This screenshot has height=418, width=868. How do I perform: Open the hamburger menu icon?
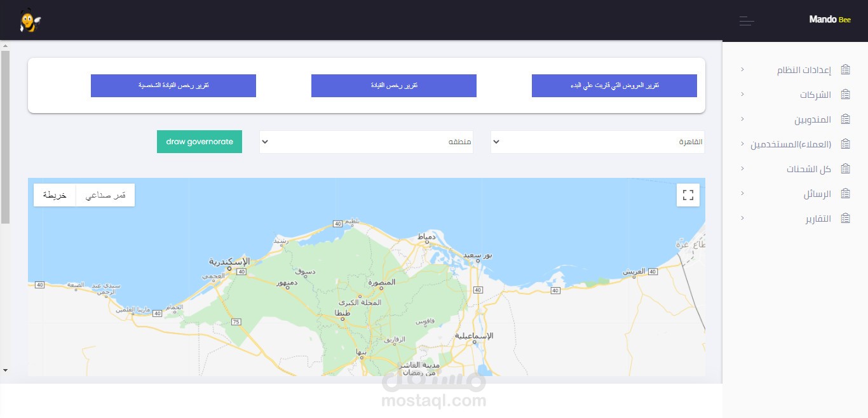[747, 20]
